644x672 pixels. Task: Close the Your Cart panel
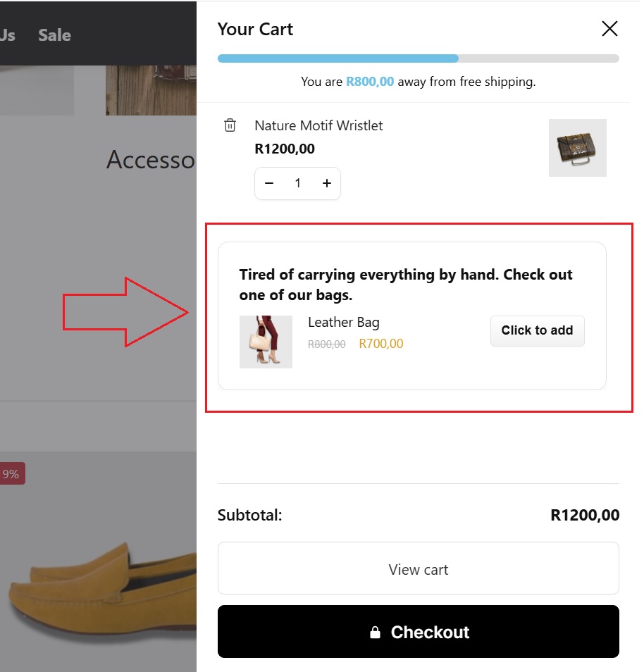(609, 29)
